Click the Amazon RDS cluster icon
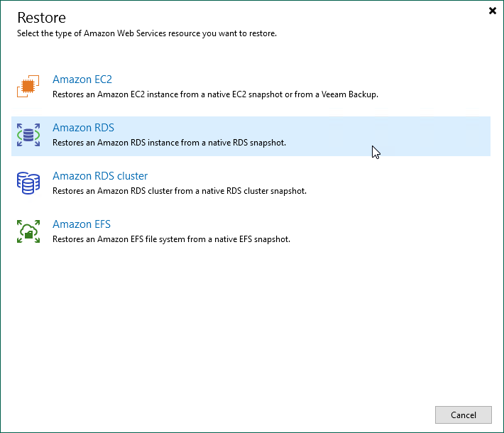The image size is (504, 433). [28, 183]
